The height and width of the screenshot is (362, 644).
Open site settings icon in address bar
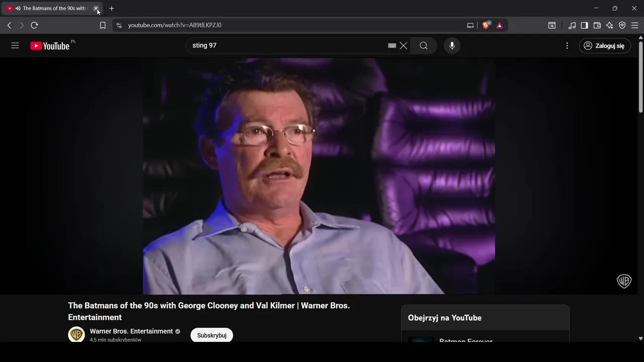(x=119, y=25)
